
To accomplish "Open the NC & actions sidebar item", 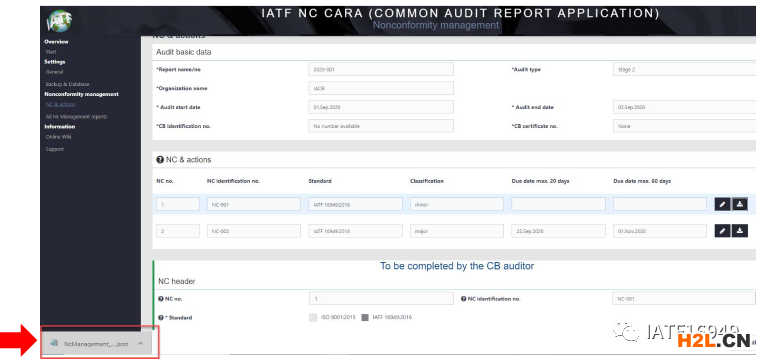I will [x=60, y=104].
